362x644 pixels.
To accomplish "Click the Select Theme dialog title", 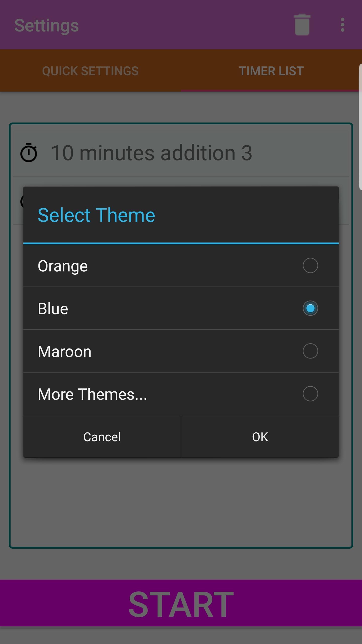I will (96, 215).
